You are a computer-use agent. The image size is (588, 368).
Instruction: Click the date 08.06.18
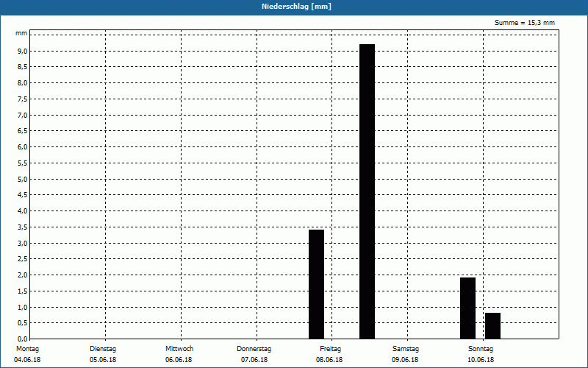(329, 359)
